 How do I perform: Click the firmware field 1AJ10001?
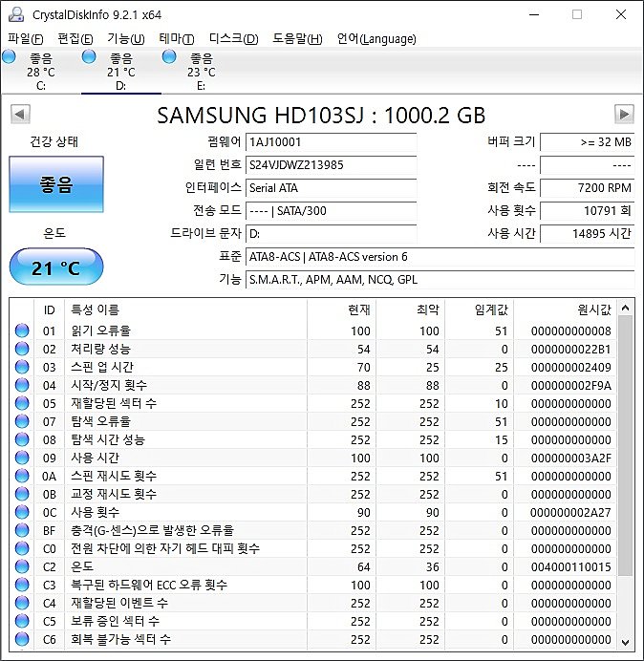coord(331,142)
